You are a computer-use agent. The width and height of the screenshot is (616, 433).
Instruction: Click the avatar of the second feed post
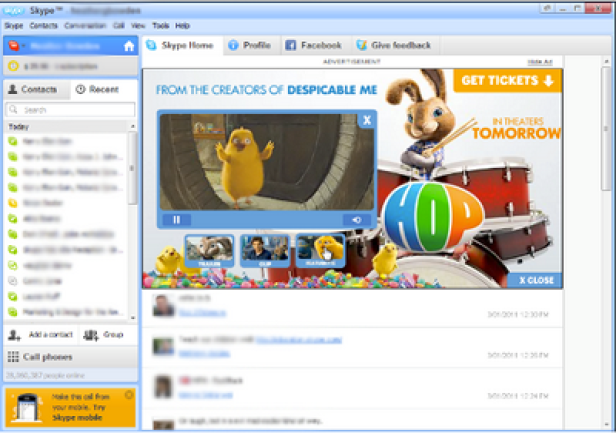coord(163,346)
